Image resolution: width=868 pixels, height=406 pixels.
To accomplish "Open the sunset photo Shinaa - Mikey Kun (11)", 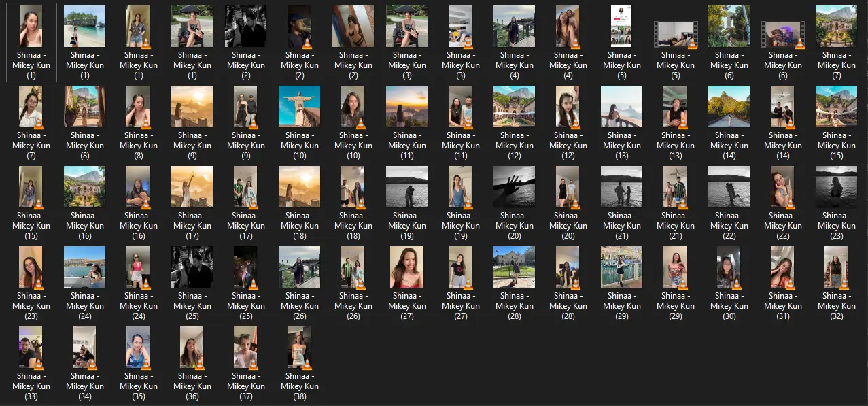I will click(407, 107).
